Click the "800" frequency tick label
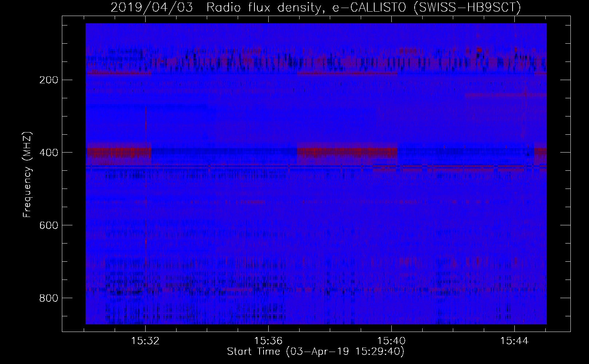Image resolution: width=589 pixels, height=364 pixels. tap(48, 298)
